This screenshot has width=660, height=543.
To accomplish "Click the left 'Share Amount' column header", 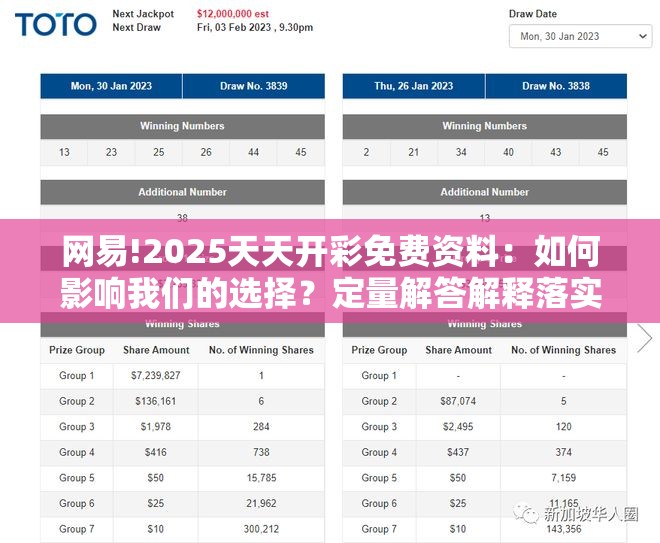I will 156,350.
